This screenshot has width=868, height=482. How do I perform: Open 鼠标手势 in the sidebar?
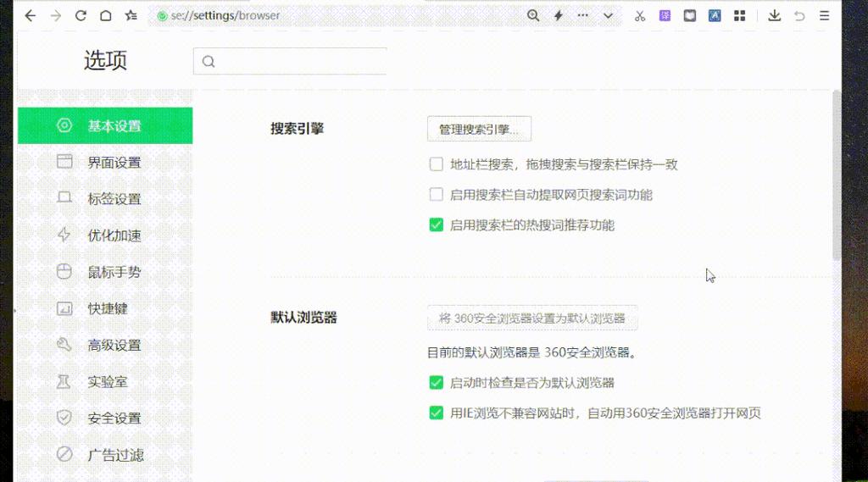(105, 272)
